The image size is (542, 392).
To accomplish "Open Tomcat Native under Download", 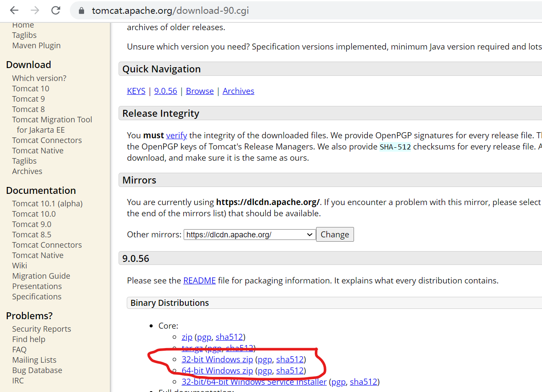I will (38, 150).
